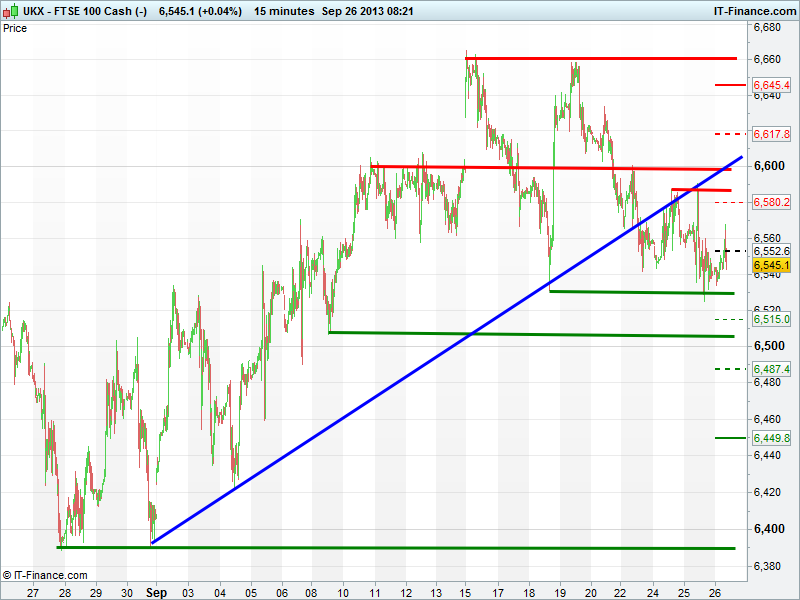Image resolution: width=800 pixels, height=600 pixels.
Task: Click the 'Price' panel label
Action: [15, 28]
